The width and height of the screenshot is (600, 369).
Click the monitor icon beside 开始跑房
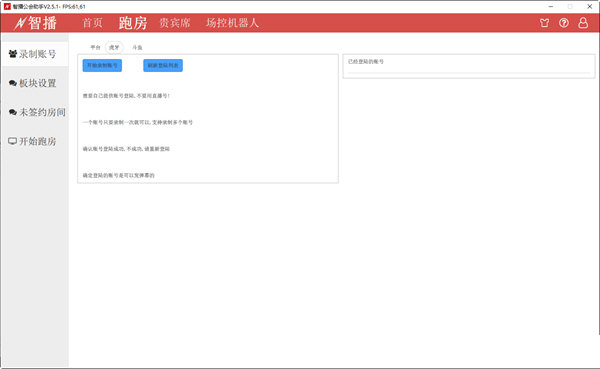pos(13,141)
